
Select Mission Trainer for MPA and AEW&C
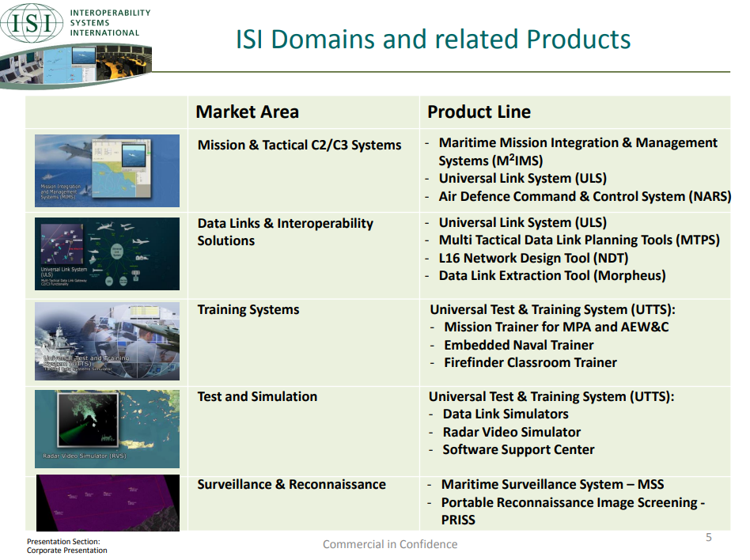click(x=556, y=327)
